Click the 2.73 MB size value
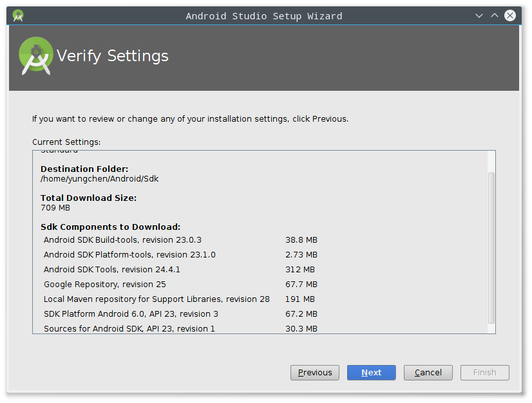This screenshot has height=403, width=532. click(x=301, y=255)
